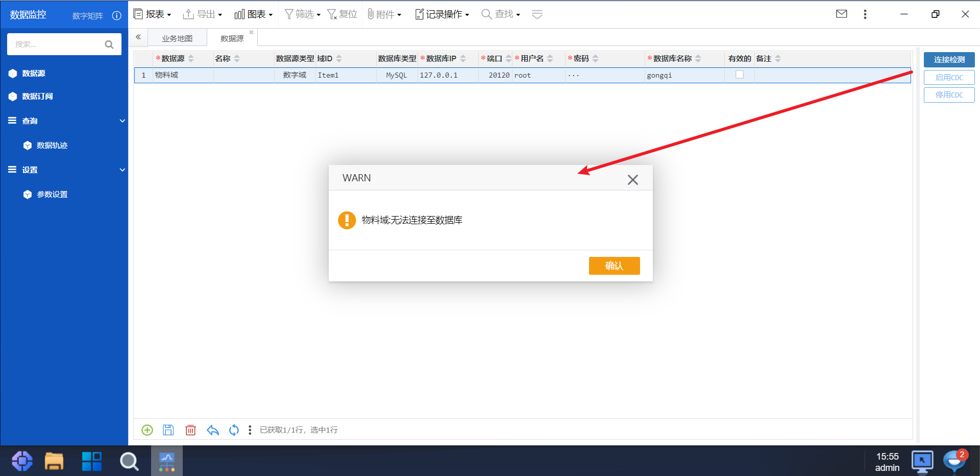This screenshot has height=476, width=980.
Task: Select the 物料域 cell in row 1
Action: pos(183,75)
